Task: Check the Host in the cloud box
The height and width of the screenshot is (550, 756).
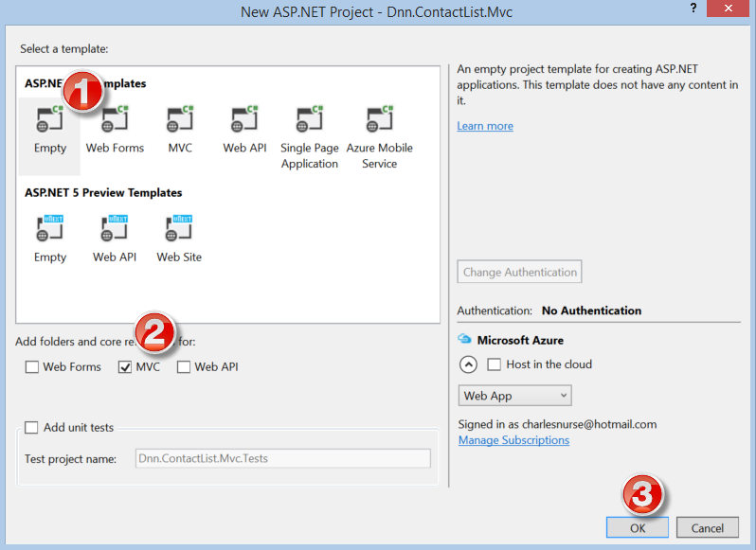Action: tap(495, 364)
